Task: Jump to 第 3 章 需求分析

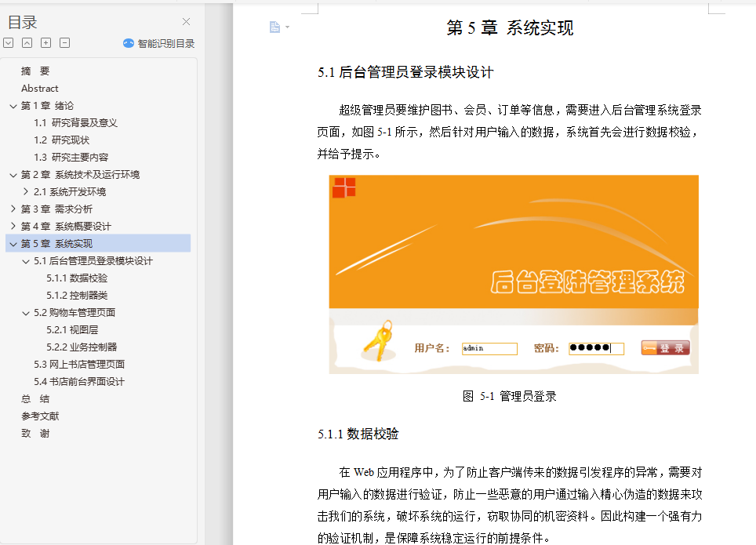Action: coord(56,209)
